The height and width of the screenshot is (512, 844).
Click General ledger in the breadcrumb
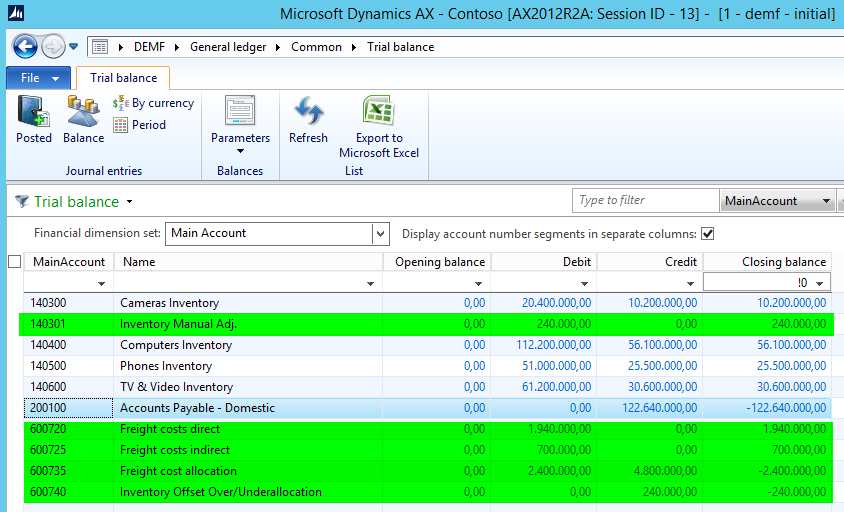tap(230, 47)
